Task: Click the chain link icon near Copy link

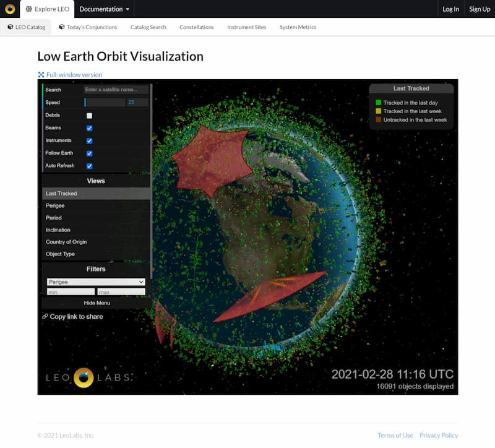Action: coord(45,316)
